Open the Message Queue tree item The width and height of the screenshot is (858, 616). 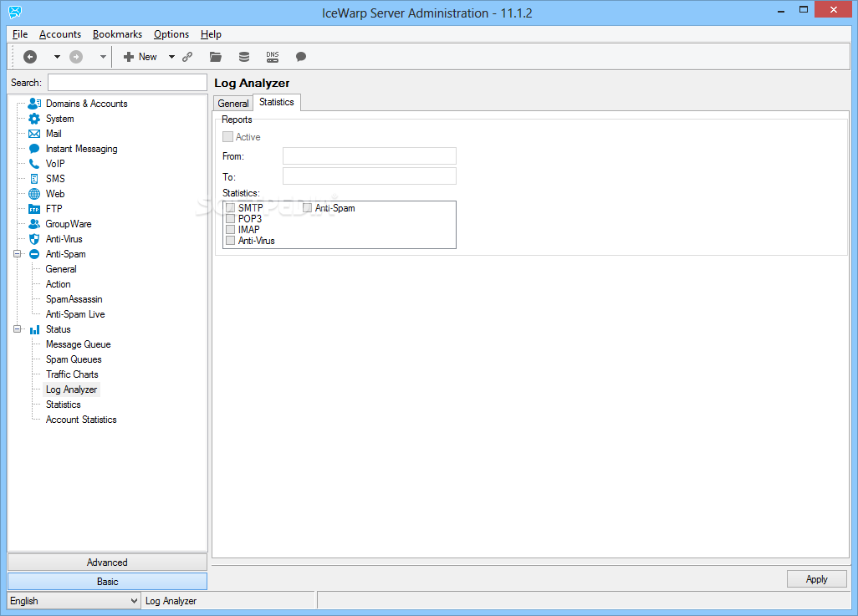click(79, 344)
